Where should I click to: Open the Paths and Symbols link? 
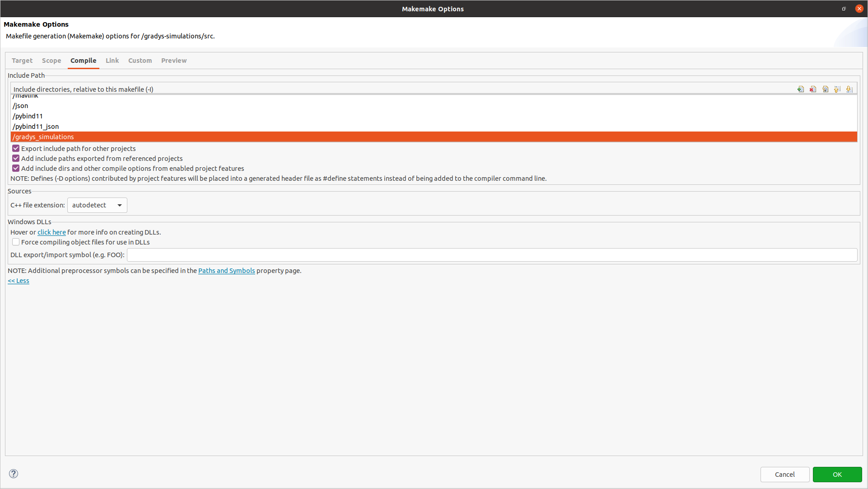226,271
